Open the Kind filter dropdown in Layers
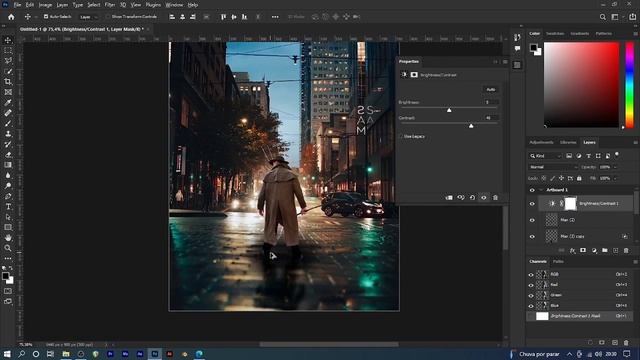 click(x=545, y=156)
